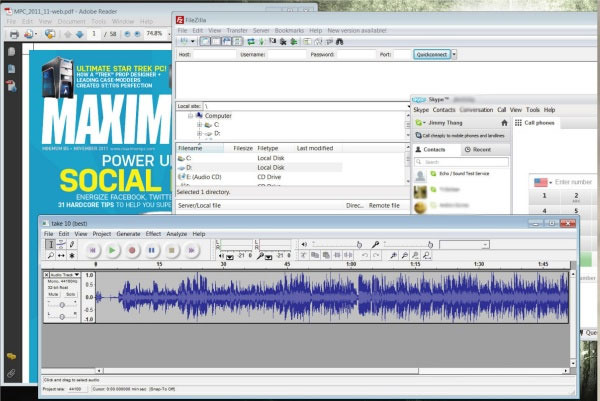Mute the Audacity audio track
Viewport: 600px width, 401px height.
point(55,295)
